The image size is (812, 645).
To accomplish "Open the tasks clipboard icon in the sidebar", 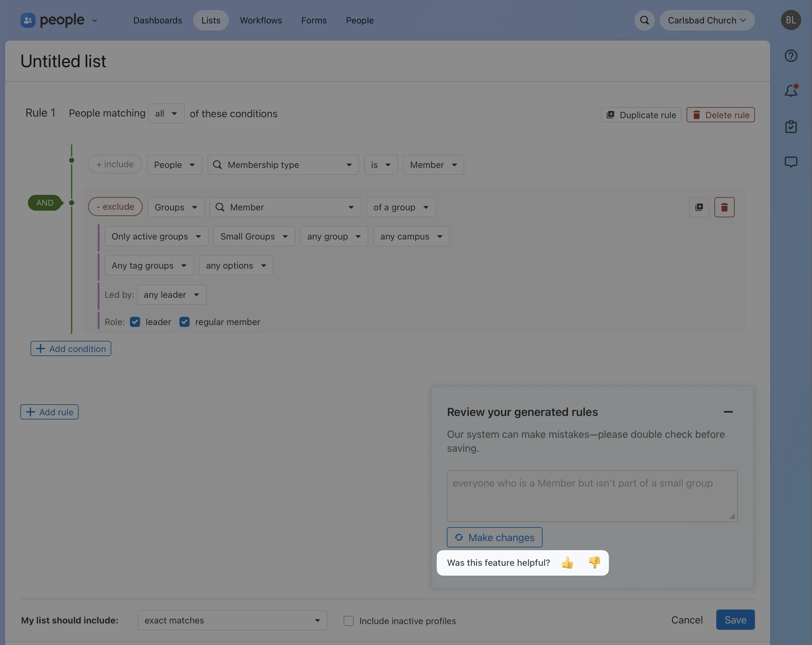I will coord(791,127).
